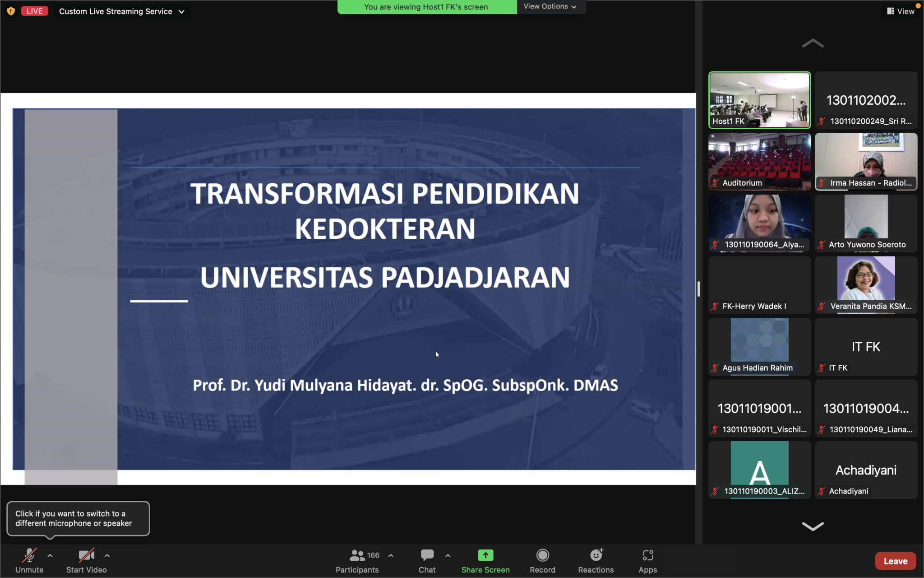The height and width of the screenshot is (578, 924).
Task: Click the red LIVE indicator badge
Action: point(34,11)
